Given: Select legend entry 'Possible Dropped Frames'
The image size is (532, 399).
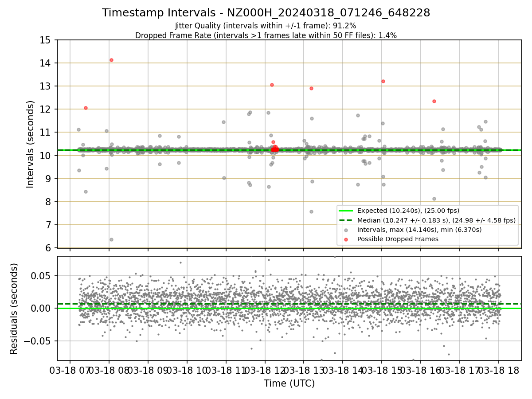Looking at the screenshot, I should [x=398, y=239].
